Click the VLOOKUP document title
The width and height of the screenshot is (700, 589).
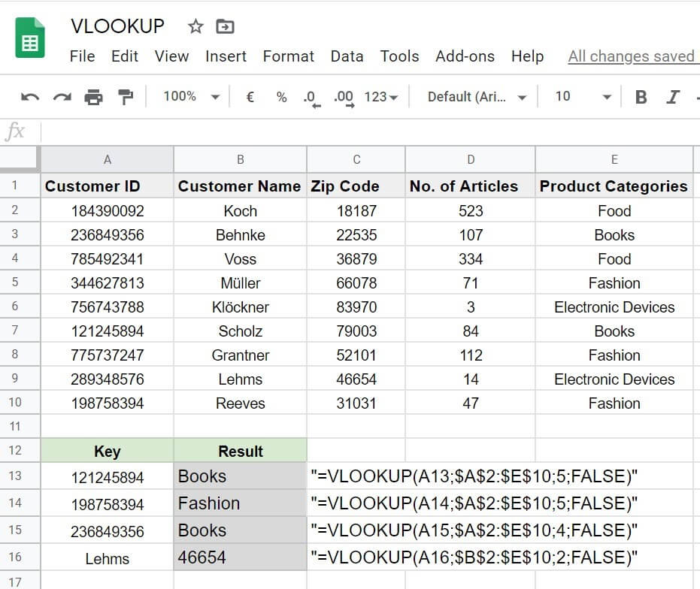(x=118, y=26)
